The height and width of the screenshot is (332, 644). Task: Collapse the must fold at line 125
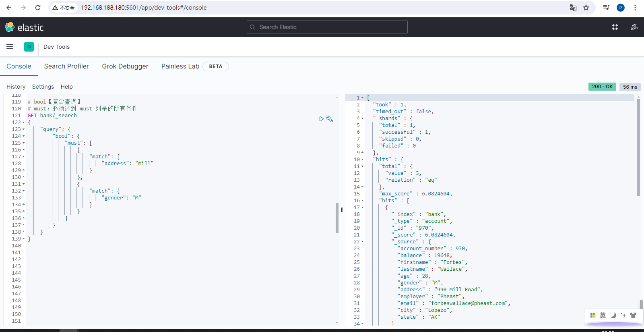[x=23, y=143]
